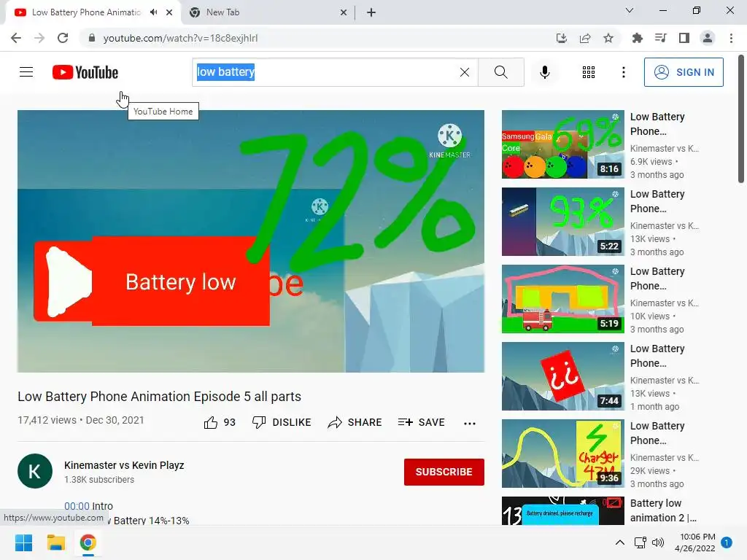The height and width of the screenshot is (560, 747).
Task: Start voice search with the microphone
Action: click(545, 72)
